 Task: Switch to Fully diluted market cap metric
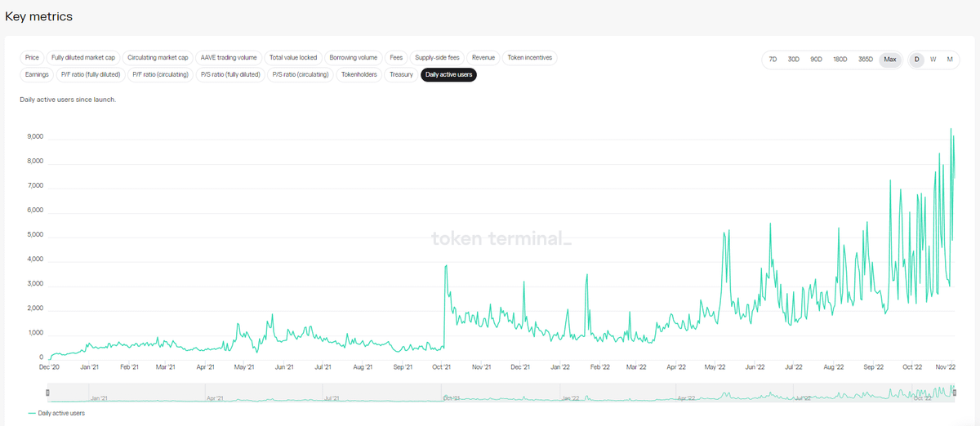83,58
